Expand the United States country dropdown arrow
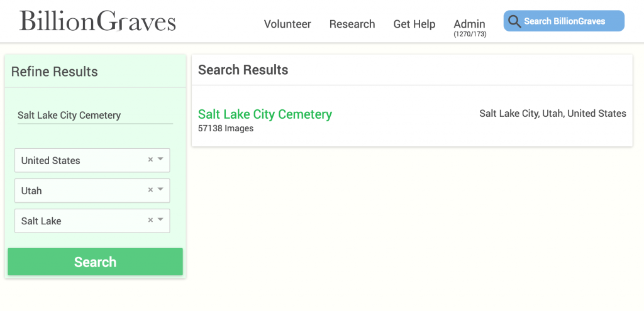This screenshot has width=644, height=311. click(160, 160)
